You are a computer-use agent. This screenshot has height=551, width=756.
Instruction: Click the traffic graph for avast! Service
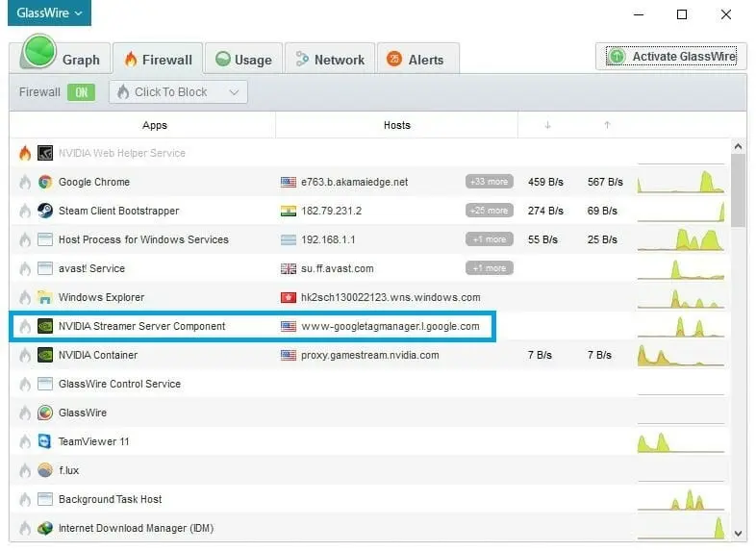pos(681,268)
